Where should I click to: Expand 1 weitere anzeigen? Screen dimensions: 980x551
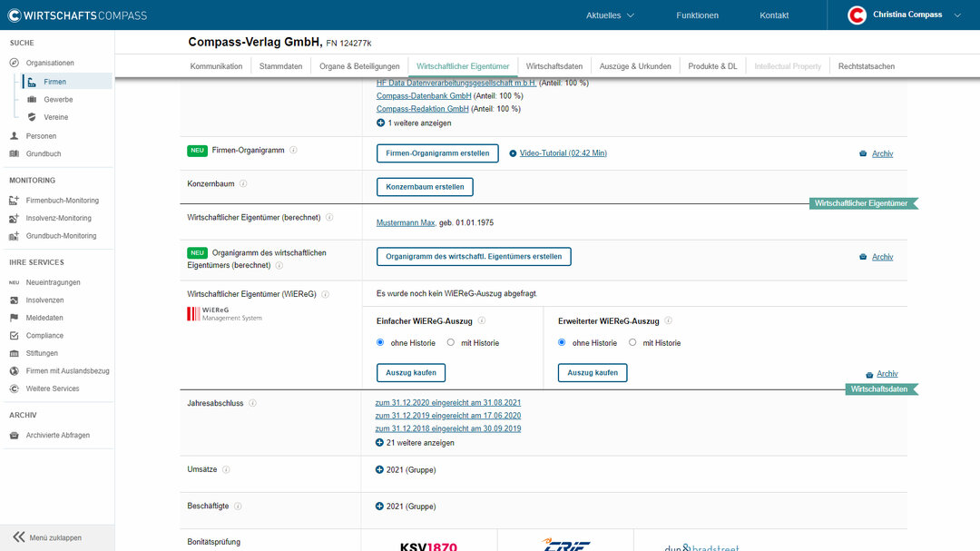point(414,123)
